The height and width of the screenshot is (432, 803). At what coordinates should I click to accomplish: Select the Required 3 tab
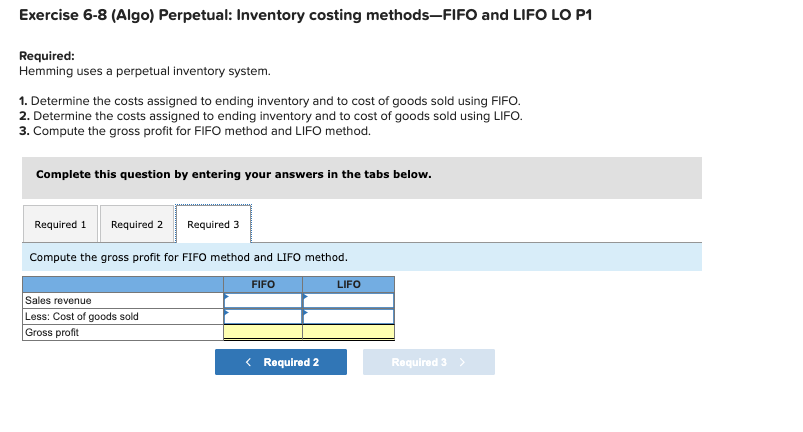[x=213, y=224]
